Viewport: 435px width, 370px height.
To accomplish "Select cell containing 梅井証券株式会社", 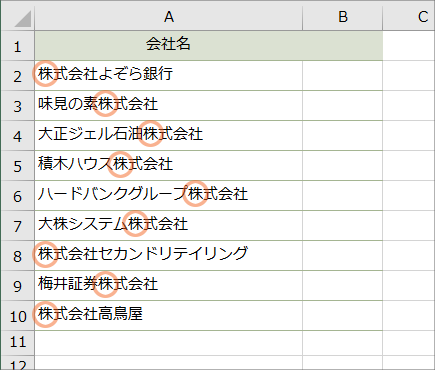I will (x=168, y=286).
